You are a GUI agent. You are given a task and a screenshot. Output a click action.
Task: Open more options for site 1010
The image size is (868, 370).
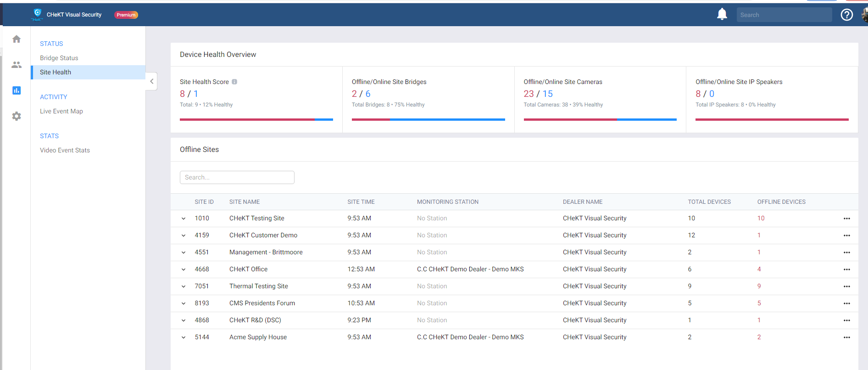pyautogui.click(x=846, y=219)
